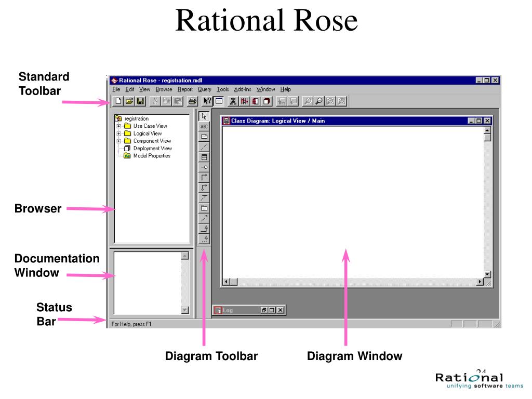Open the component diagram browse icon

(x=256, y=101)
